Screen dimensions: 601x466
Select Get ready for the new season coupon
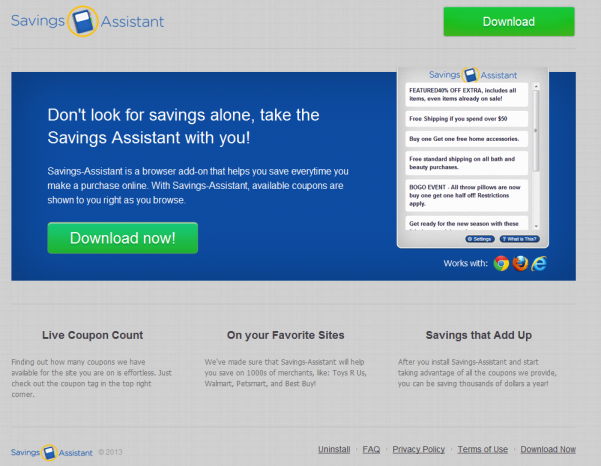pyautogui.click(x=466, y=223)
